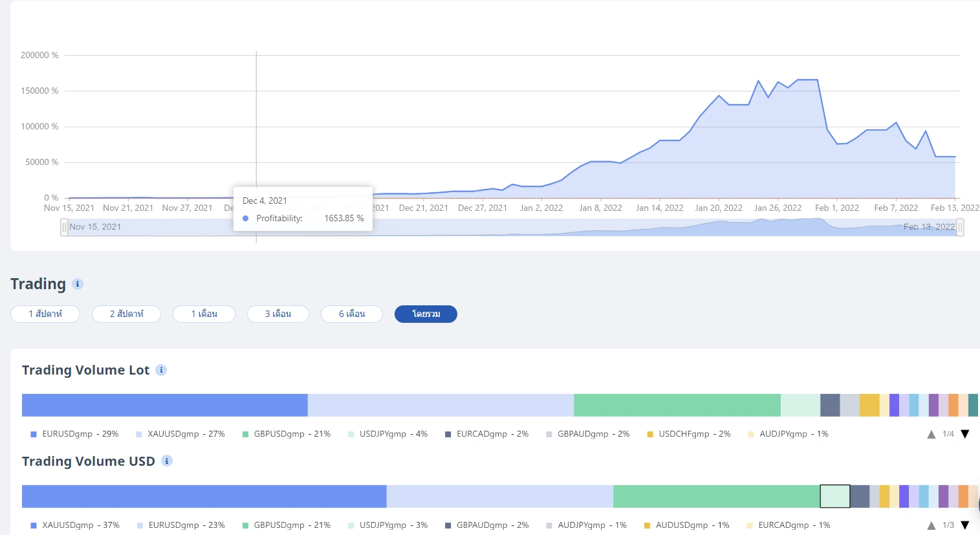This screenshot has width=980, height=535.
Task: Go to next USD legend page
Action: (965, 525)
